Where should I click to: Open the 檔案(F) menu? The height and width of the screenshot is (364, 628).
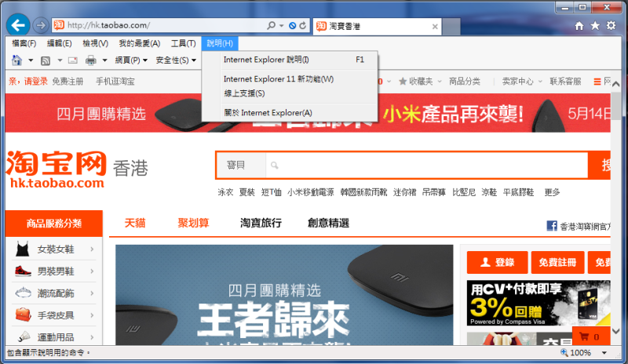click(24, 43)
